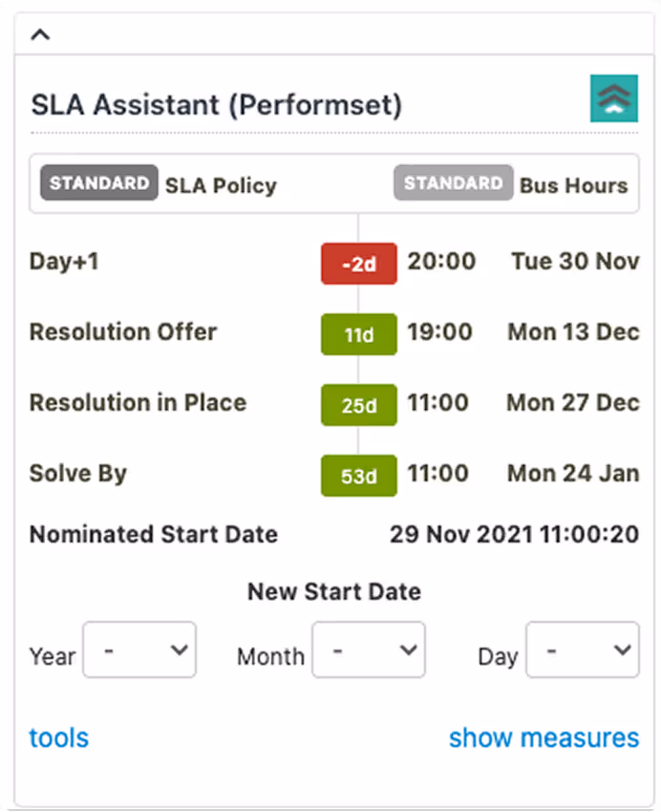Click the upward chevron at panel top

click(39, 33)
